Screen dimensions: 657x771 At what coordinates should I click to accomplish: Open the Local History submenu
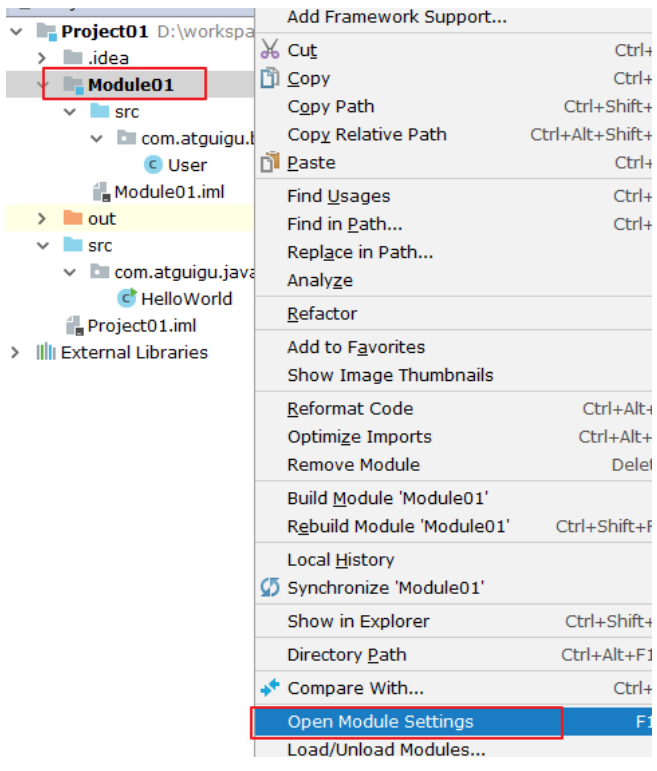pyautogui.click(x=453, y=559)
